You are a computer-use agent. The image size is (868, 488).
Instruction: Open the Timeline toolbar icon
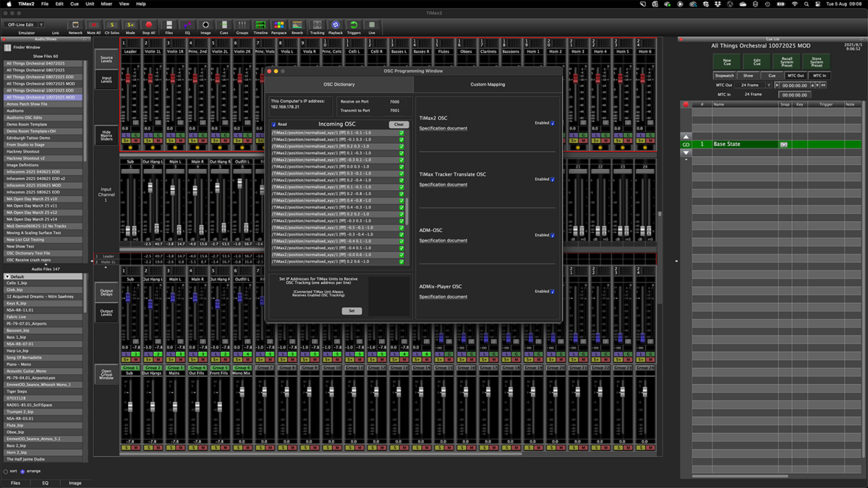point(260,26)
